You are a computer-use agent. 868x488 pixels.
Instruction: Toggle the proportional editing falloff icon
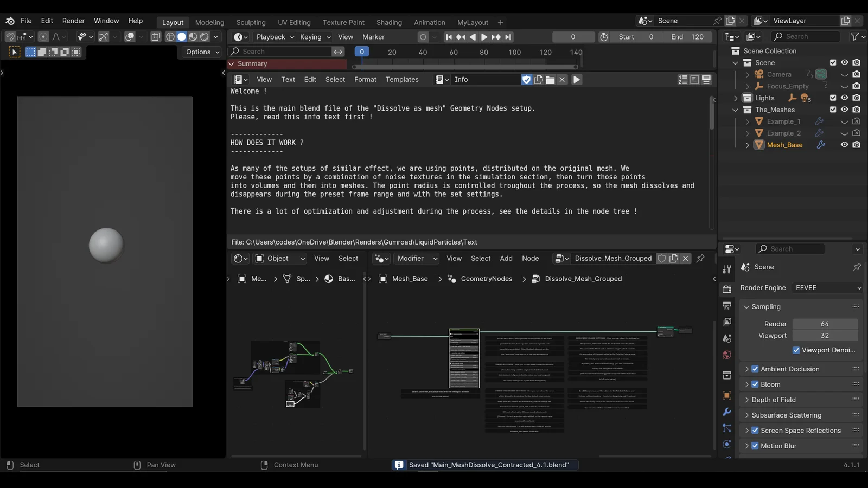(56, 37)
